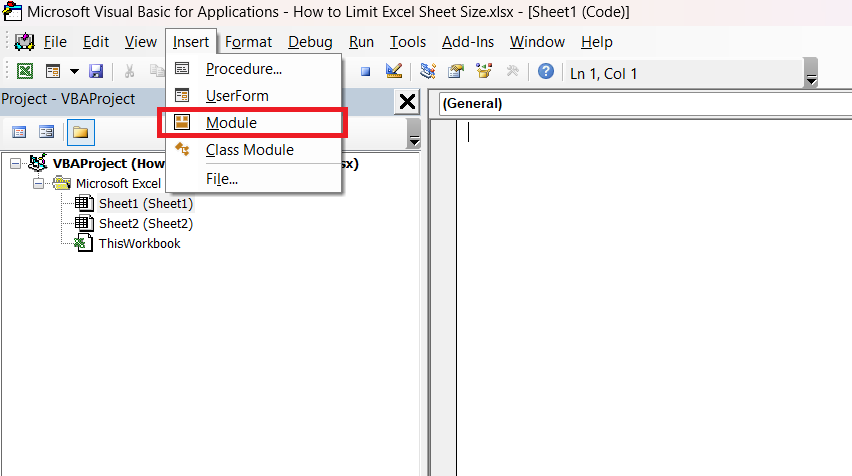
Task: Open the Format menu
Action: [248, 42]
